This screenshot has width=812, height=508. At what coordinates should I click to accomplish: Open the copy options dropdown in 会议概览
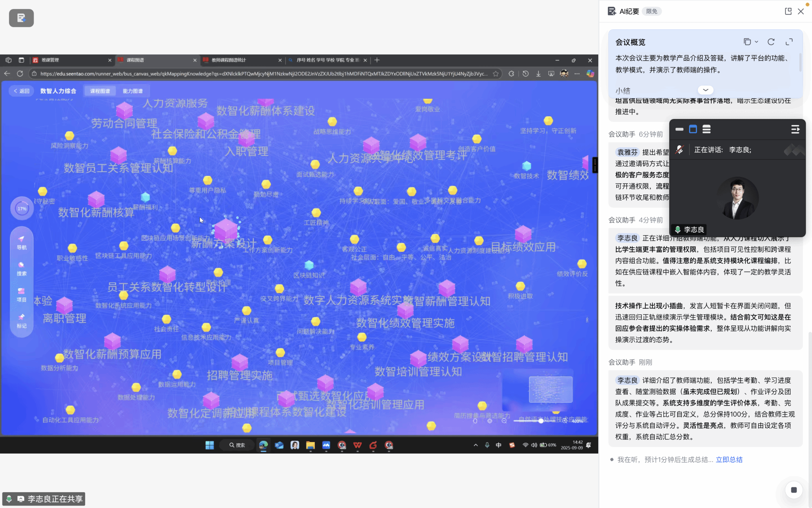click(x=756, y=42)
